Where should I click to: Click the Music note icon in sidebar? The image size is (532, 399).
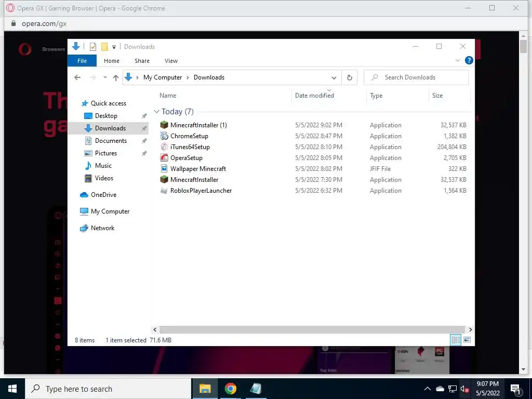pyautogui.click(x=88, y=166)
